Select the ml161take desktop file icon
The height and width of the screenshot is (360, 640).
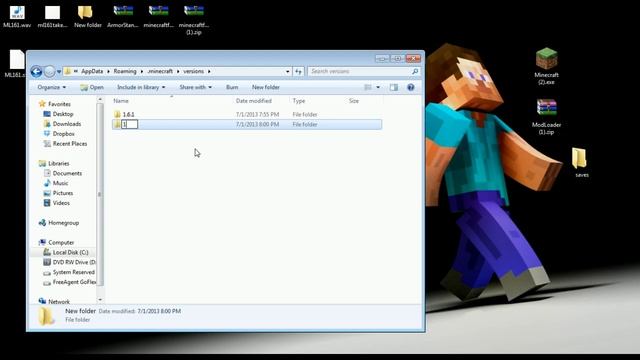tap(52, 16)
